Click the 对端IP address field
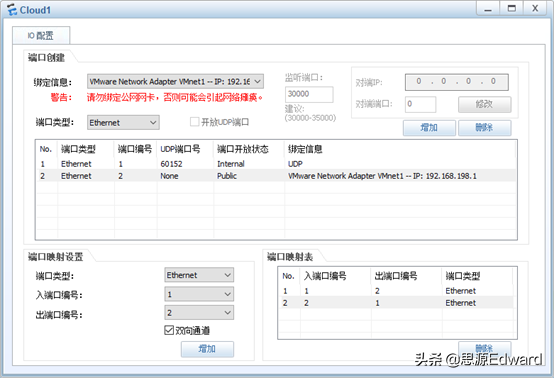The height and width of the screenshot is (378, 554). click(x=456, y=82)
